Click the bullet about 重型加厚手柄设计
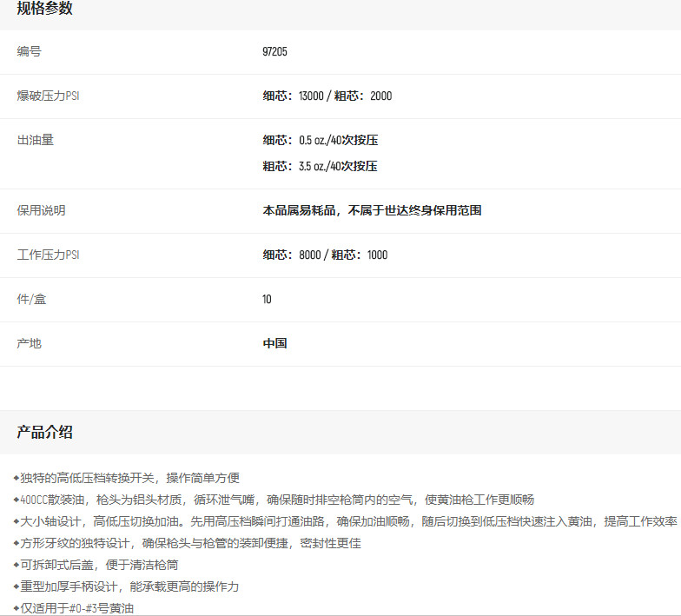The height and width of the screenshot is (616, 681). 129,586
